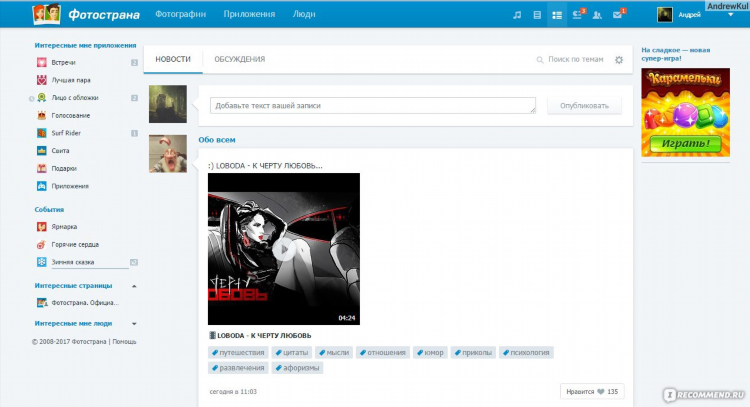750x407 pixels.
Task: Select the цитаты tag
Action: 292,352
